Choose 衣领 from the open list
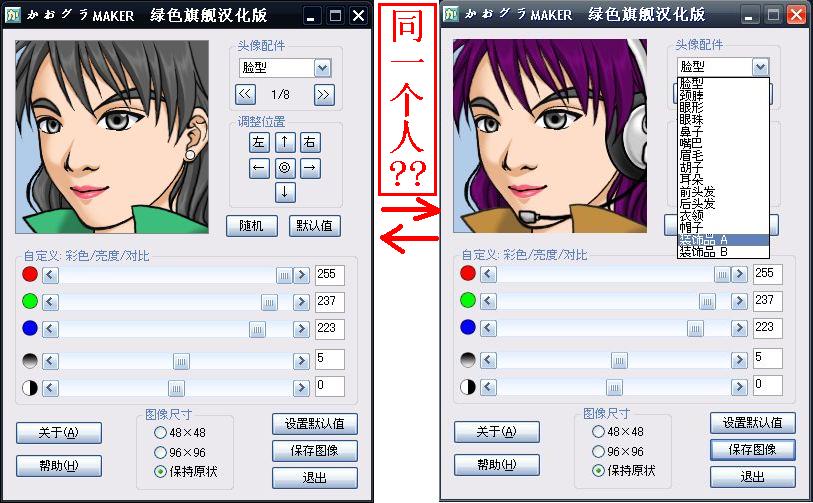This screenshot has height=503, width=813. [x=723, y=215]
